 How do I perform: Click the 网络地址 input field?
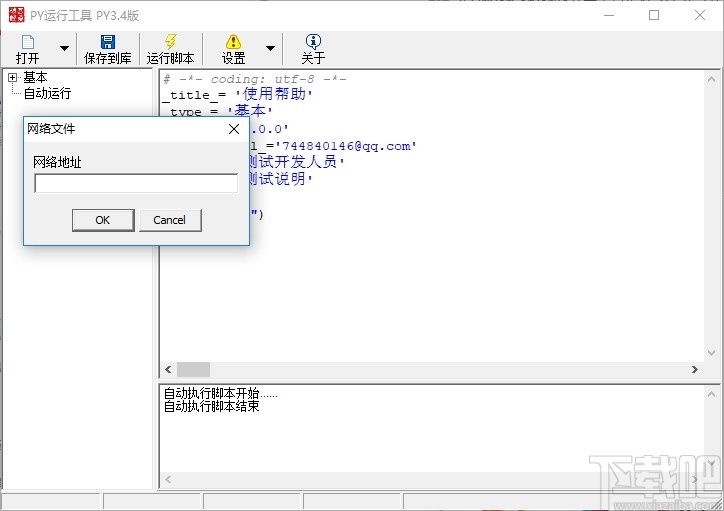point(136,183)
